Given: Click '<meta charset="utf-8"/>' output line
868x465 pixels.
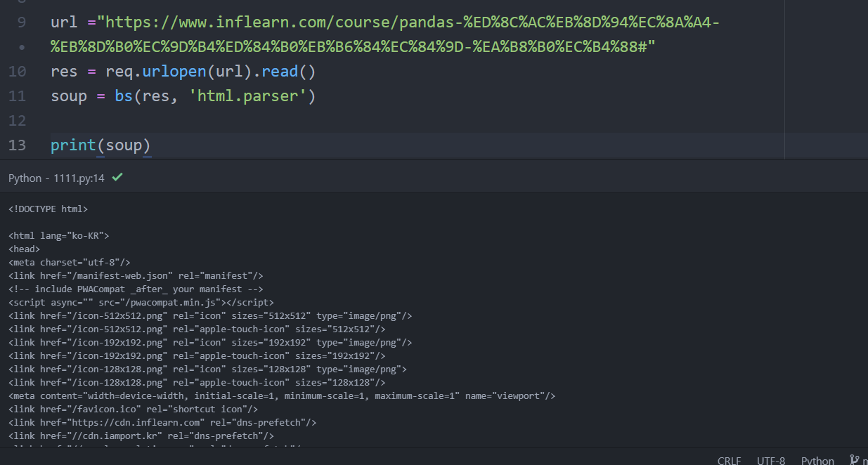Looking at the screenshot, I should [69, 262].
